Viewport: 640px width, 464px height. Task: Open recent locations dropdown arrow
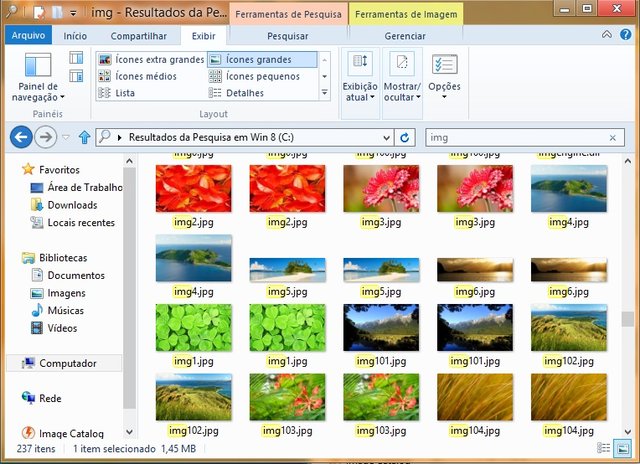pos(66,137)
